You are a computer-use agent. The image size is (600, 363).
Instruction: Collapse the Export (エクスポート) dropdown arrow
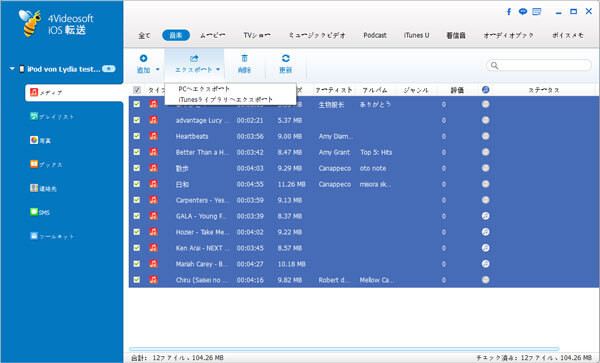(218, 70)
